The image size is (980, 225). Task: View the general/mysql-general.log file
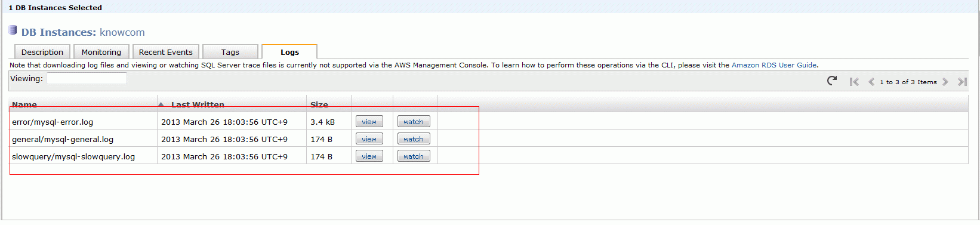click(369, 139)
